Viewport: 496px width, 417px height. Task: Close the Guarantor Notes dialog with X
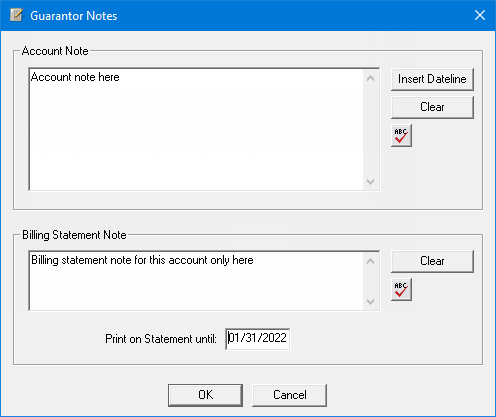(x=480, y=15)
